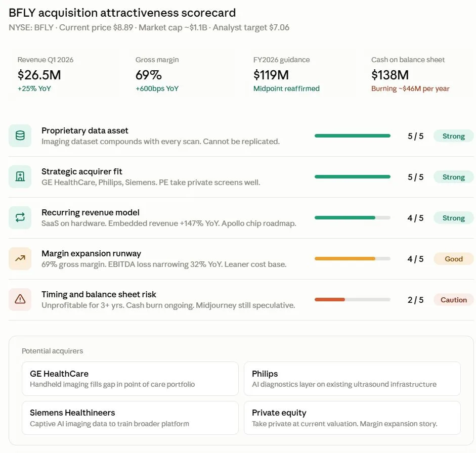Click the Good badge on Margin expansion row
The width and height of the screenshot is (476, 453).
[x=454, y=259]
